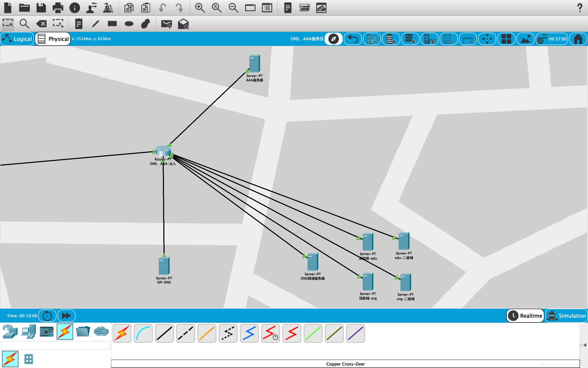
Task: Choose the Delete tool
Action: 41,24
